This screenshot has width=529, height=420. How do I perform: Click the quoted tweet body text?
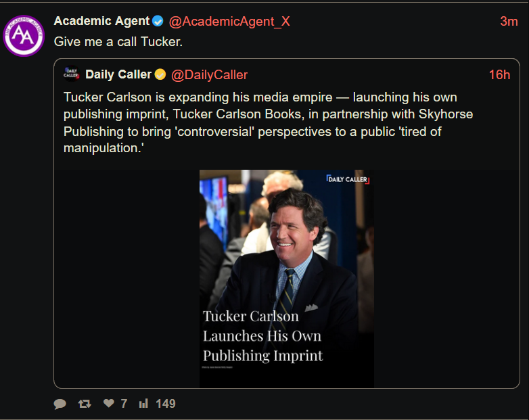(268, 122)
